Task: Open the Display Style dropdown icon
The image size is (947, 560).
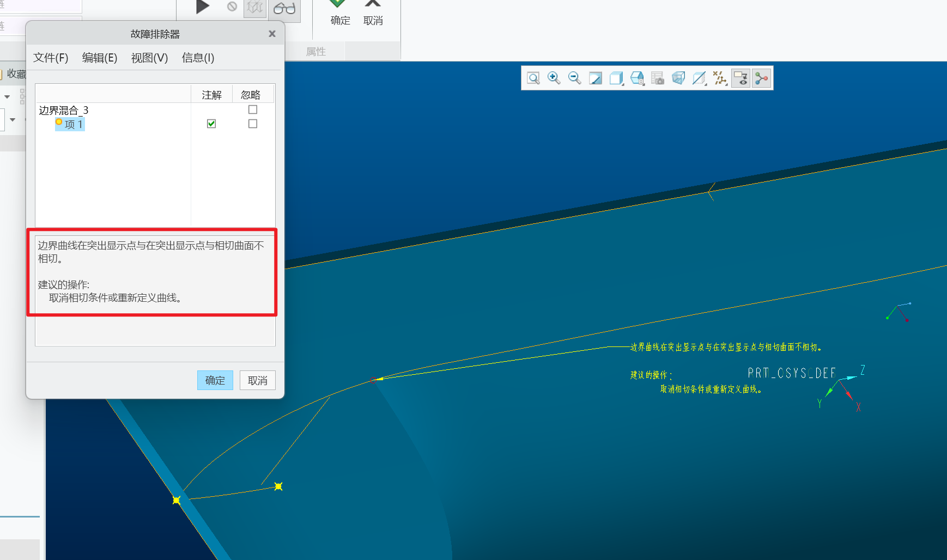Action: click(x=616, y=78)
